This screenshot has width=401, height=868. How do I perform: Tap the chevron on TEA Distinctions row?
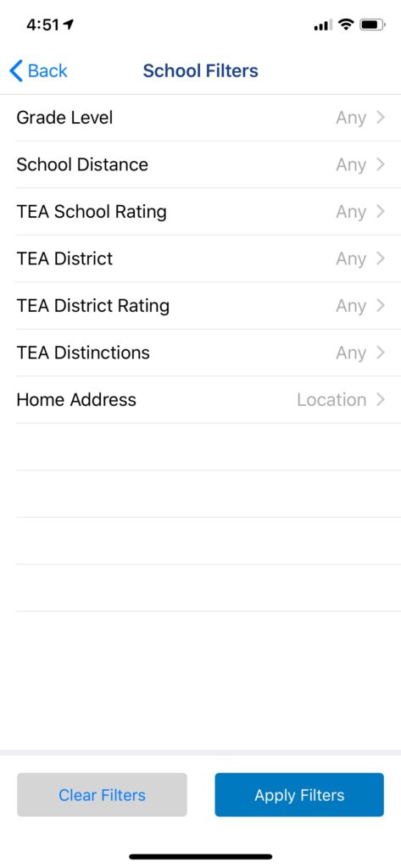380,353
